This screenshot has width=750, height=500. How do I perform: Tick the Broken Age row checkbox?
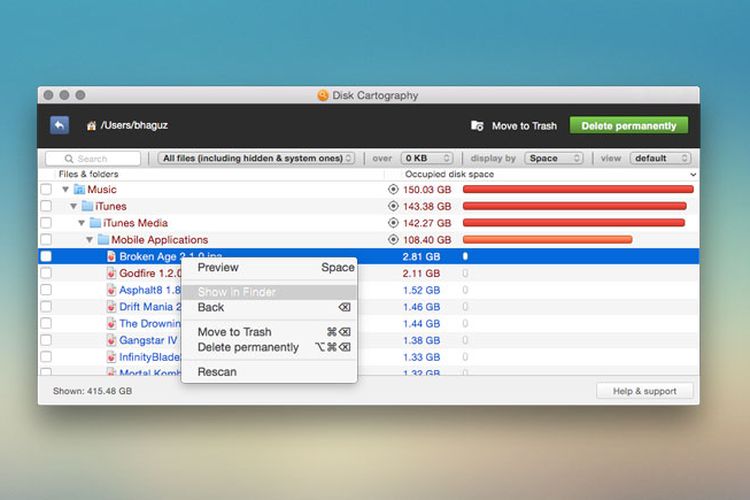(46, 256)
